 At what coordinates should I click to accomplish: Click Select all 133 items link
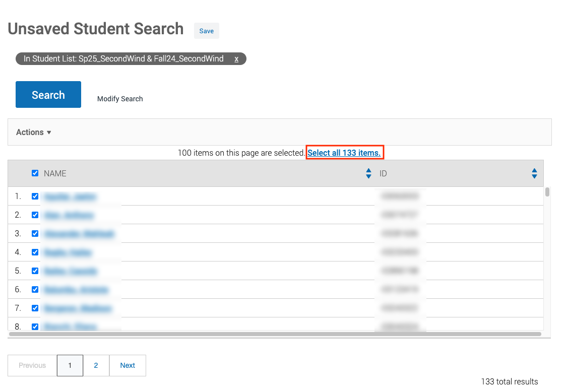[x=344, y=153]
